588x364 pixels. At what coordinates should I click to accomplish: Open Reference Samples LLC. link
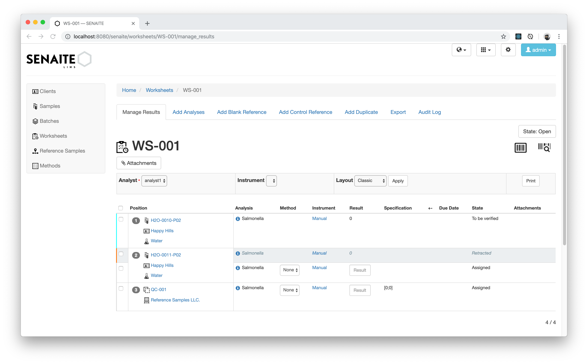[175, 300]
